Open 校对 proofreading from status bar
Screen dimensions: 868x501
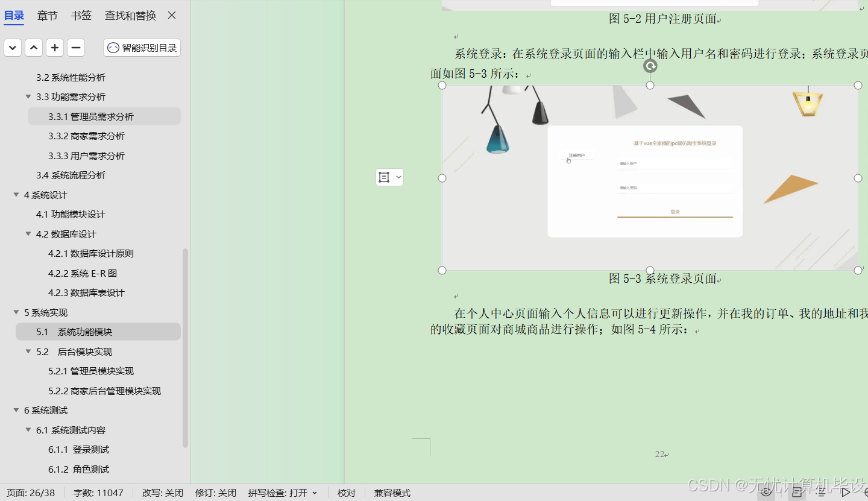tap(346, 493)
